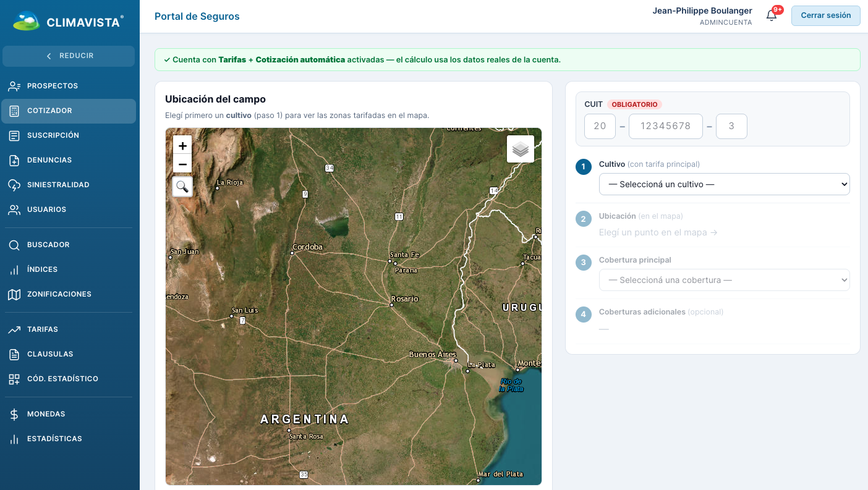Screen dimensions: 868x490
Task: Zoom out on the map
Action: click(182, 164)
